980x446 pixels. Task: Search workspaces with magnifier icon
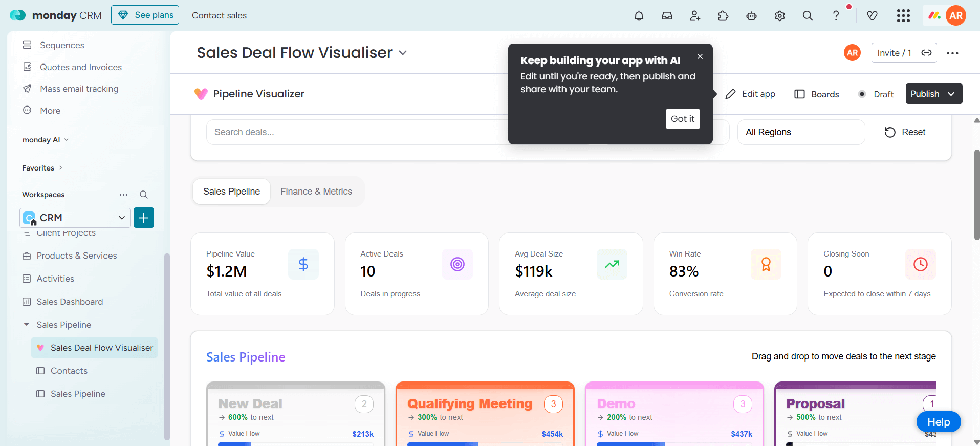click(144, 195)
